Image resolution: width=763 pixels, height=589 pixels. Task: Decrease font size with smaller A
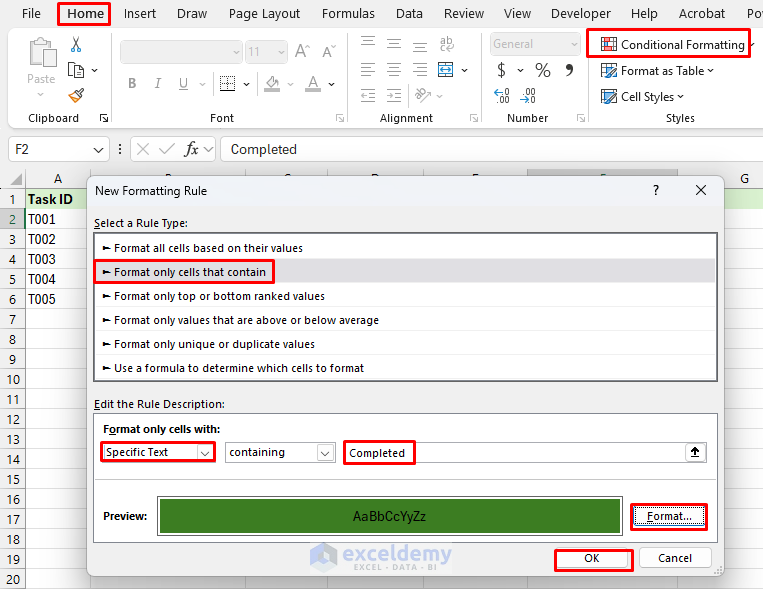[x=329, y=51]
